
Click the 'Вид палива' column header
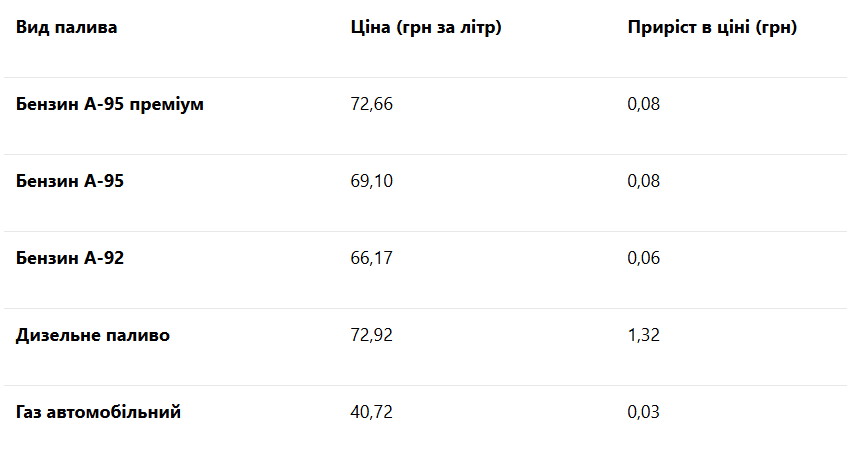pyautogui.click(x=66, y=27)
